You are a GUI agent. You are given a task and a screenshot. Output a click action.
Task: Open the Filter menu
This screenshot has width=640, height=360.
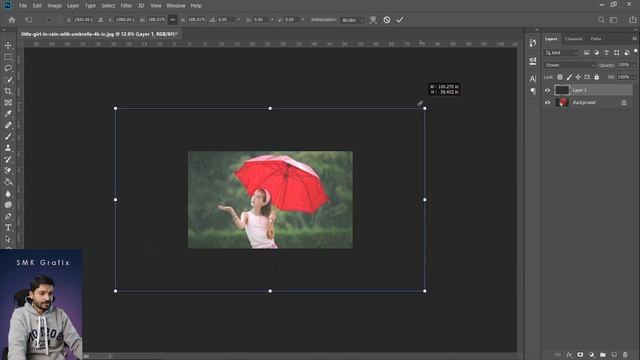click(x=126, y=6)
